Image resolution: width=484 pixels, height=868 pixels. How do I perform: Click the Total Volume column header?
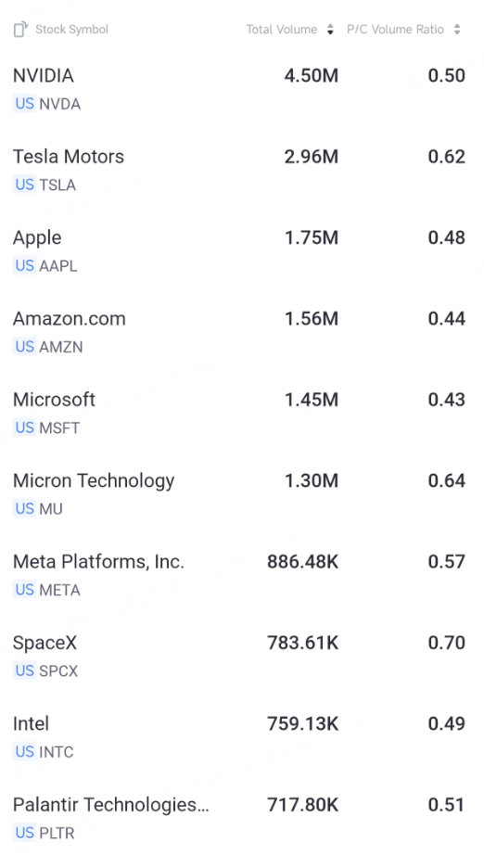tap(282, 30)
